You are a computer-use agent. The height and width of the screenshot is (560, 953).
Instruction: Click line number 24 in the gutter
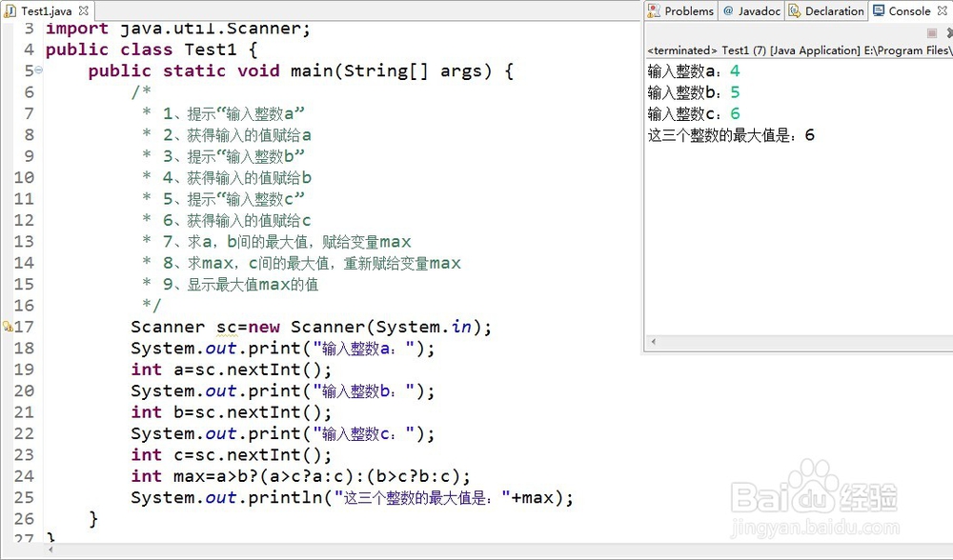[25, 476]
